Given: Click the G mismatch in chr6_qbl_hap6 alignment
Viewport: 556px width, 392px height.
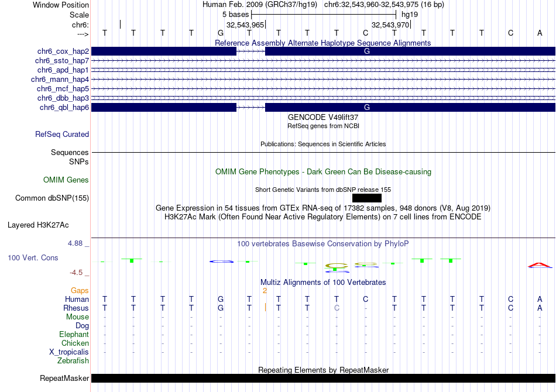Looking at the screenshot, I should (366, 108).
